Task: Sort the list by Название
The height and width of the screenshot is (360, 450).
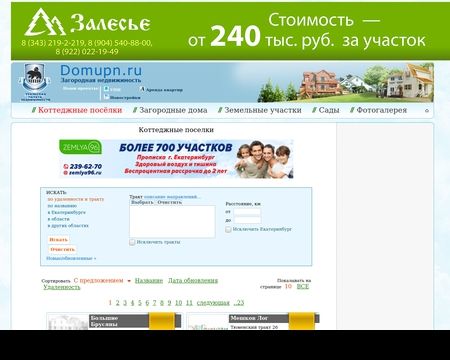Action: [x=149, y=280]
